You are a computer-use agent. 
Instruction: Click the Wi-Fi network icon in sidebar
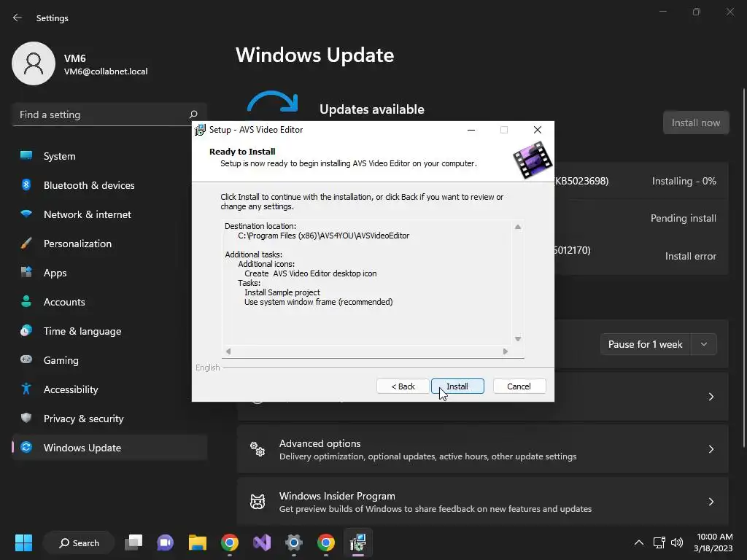pos(26,214)
